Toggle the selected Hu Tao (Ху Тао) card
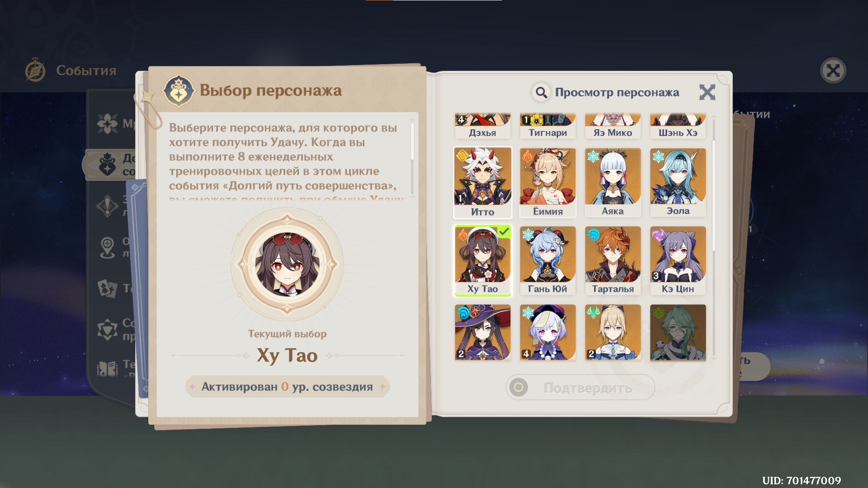Screen dimensions: 868x488 (482, 261)
